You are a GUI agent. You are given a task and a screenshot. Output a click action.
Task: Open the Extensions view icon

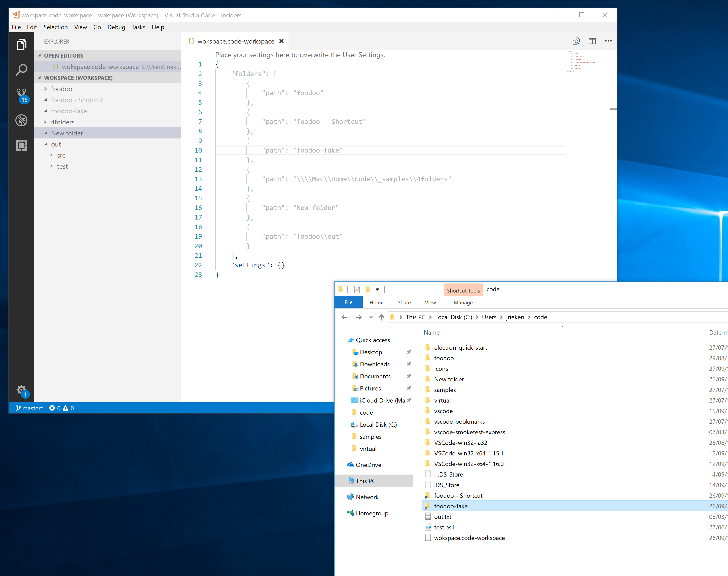21,145
